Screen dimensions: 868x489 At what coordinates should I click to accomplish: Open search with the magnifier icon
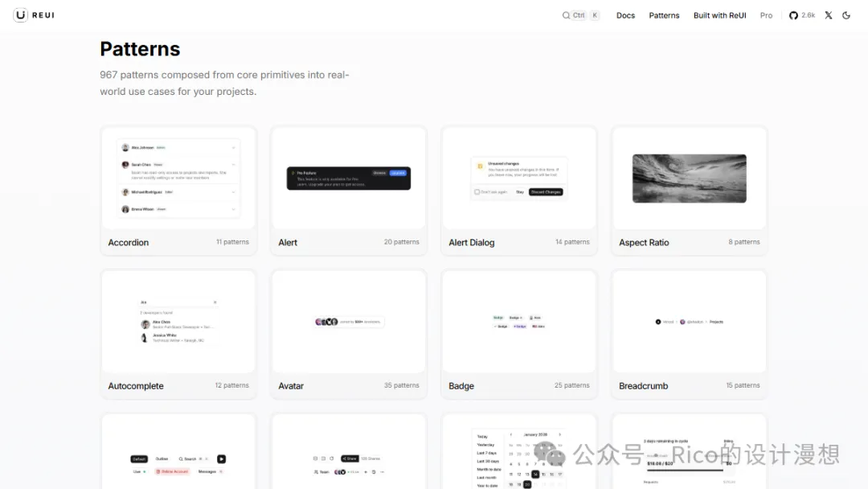tap(566, 15)
